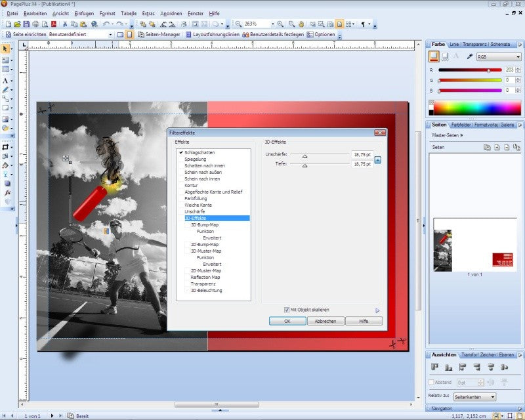
Task: Switch to the Transparenz tab
Action: point(474,44)
